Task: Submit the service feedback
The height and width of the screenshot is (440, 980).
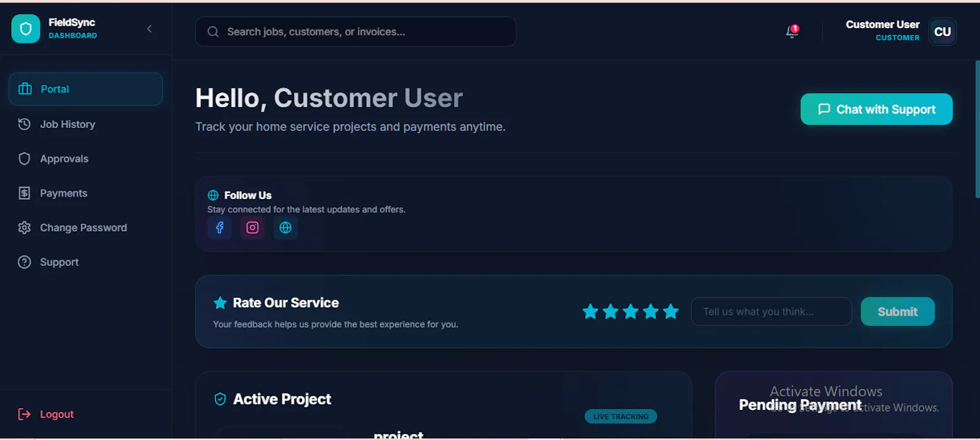Action: coord(897,311)
